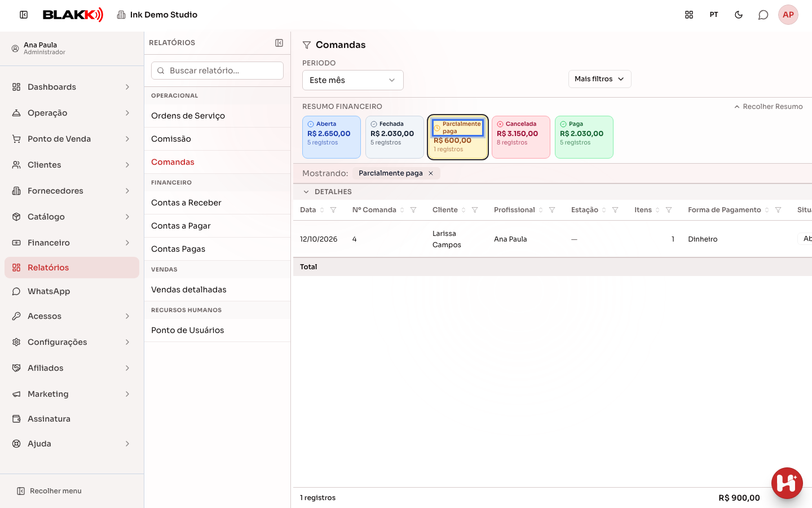Expand the Financeiro menu

pyautogui.click(x=72, y=243)
